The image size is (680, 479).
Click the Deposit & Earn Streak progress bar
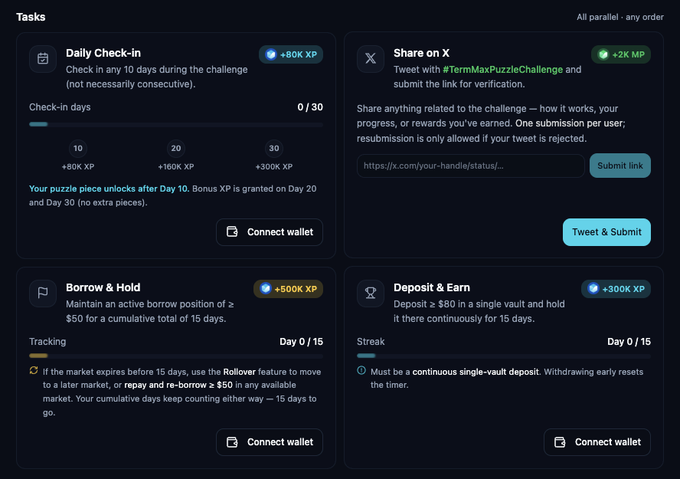[x=504, y=356]
